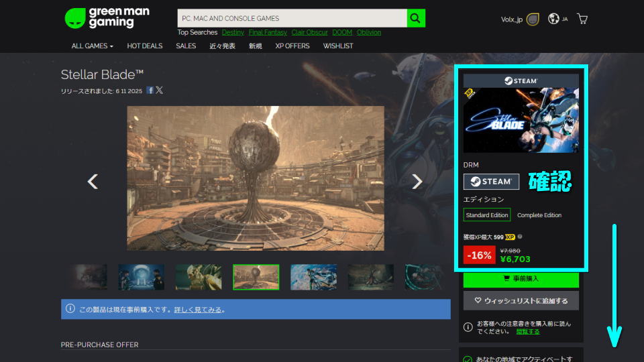The width and height of the screenshot is (644, 362).
Task: Open the Green Man Gaming home logo
Action: coord(107,18)
